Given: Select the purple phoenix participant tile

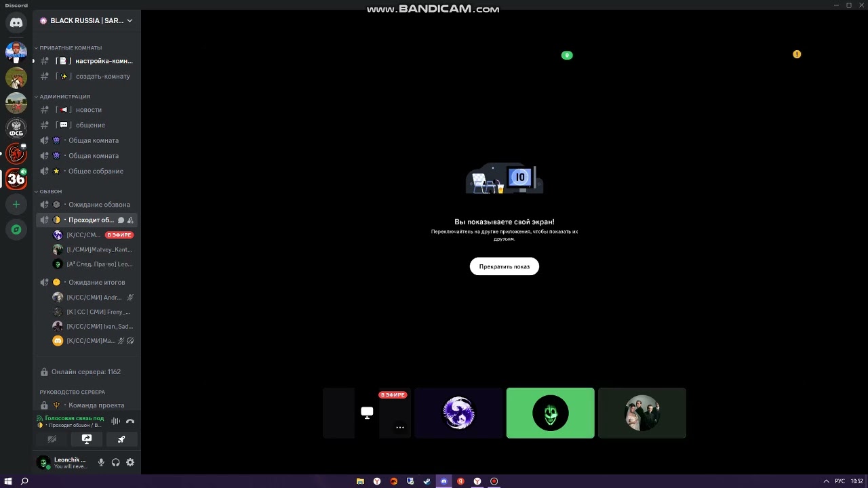Looking at the screenshot, I should (458, 413).
